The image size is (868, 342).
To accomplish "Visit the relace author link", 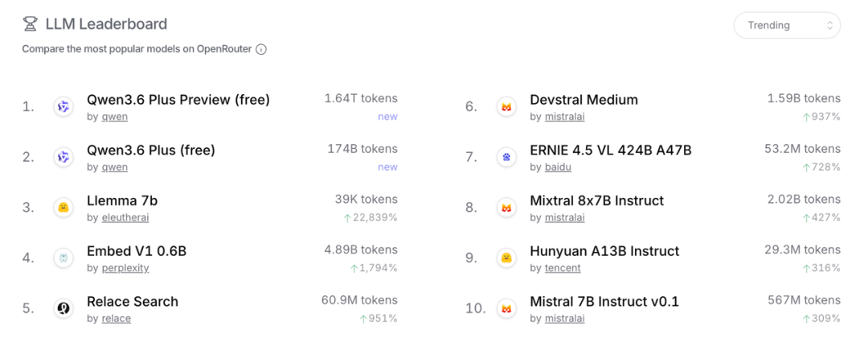I will coord(116,319).
